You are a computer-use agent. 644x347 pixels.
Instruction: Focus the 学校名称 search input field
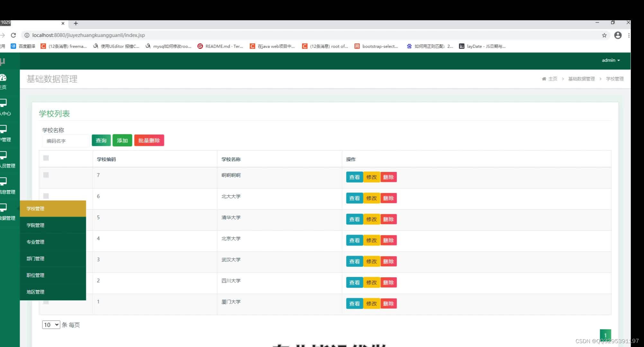click(x=66, y=141)
